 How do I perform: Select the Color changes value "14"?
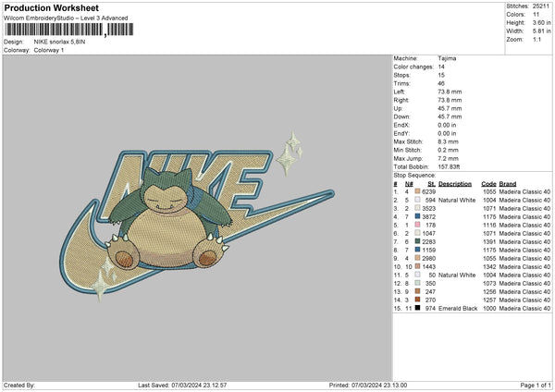click(x=441, y=67)
